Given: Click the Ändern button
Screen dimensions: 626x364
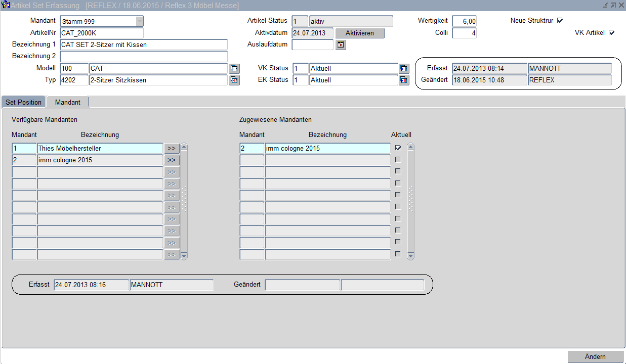Looking at the screenshot, I should pos(595,356).
